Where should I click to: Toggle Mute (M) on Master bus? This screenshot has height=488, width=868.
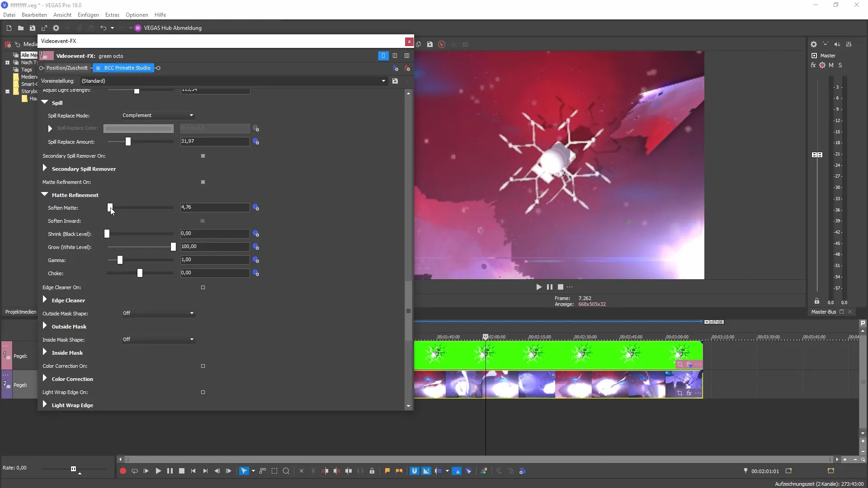pyautogui.click(x=831, y=65)
